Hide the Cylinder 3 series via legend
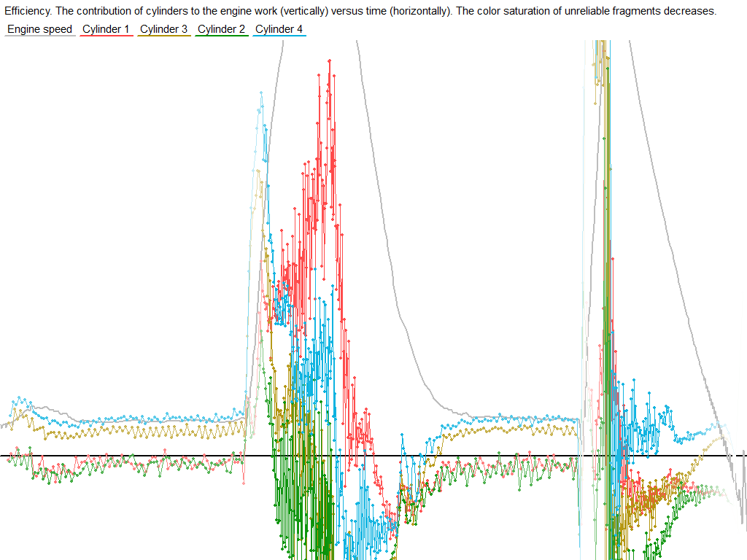Viewport: 747px width, 560px height. point(163,29)
